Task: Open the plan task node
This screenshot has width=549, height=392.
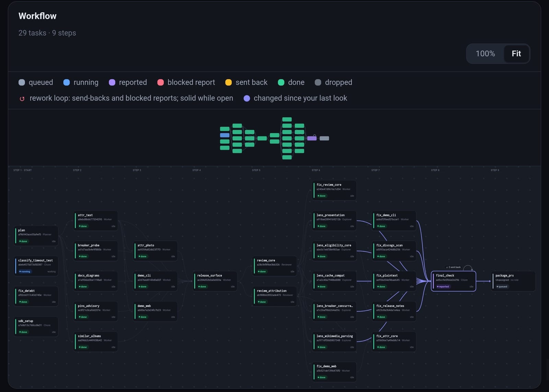Action: 36,236
